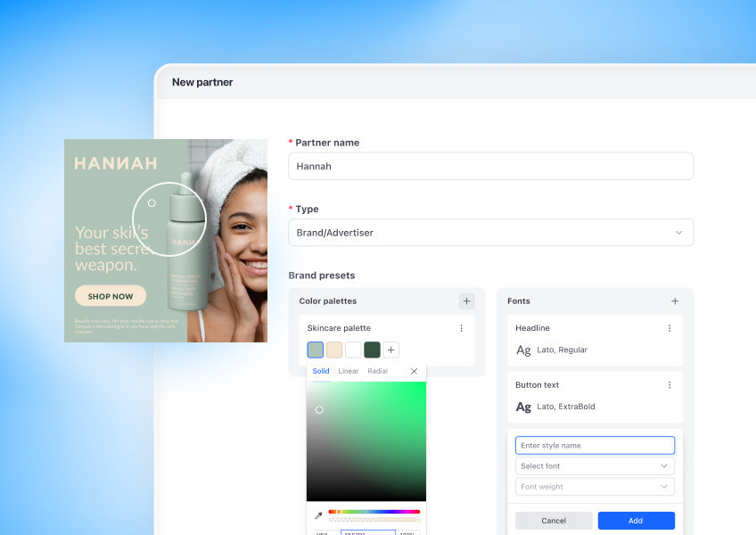Click the opacity slider handle

(x=417, y=520)
